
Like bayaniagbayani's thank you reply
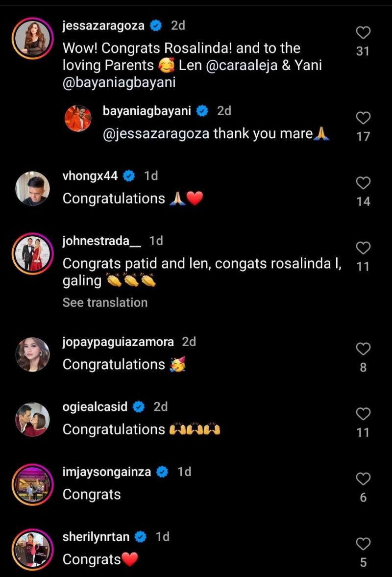[x=363, y=118]
